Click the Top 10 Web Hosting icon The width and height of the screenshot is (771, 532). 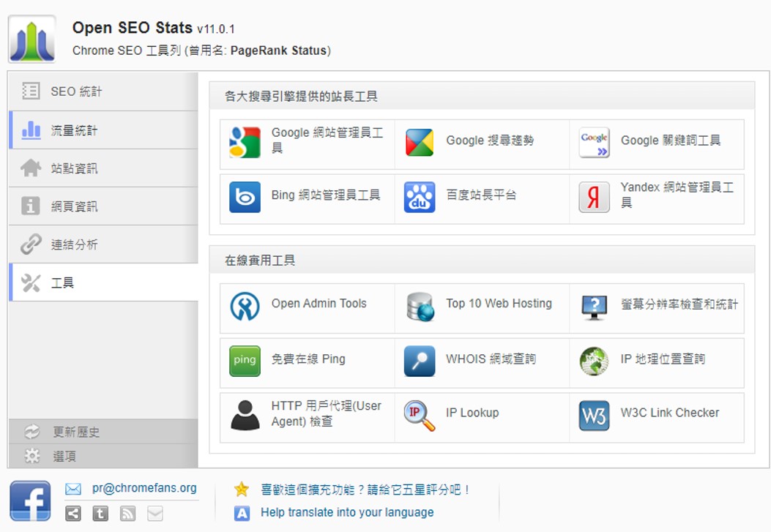(420, 307)
